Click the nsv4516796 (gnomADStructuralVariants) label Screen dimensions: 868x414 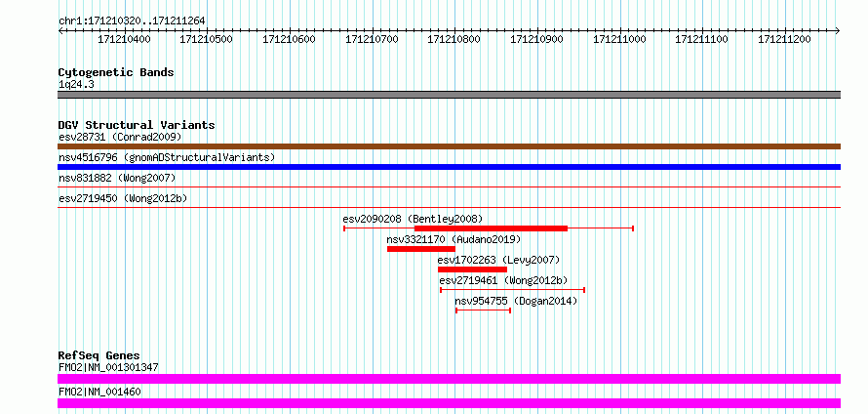point(167,157)
